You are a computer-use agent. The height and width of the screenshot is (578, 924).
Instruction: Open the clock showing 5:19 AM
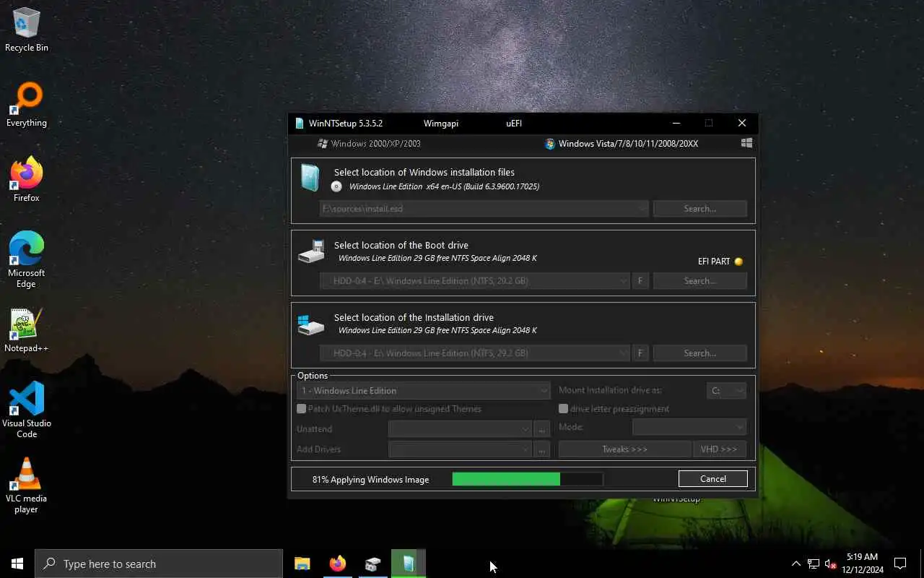(862, 564)
